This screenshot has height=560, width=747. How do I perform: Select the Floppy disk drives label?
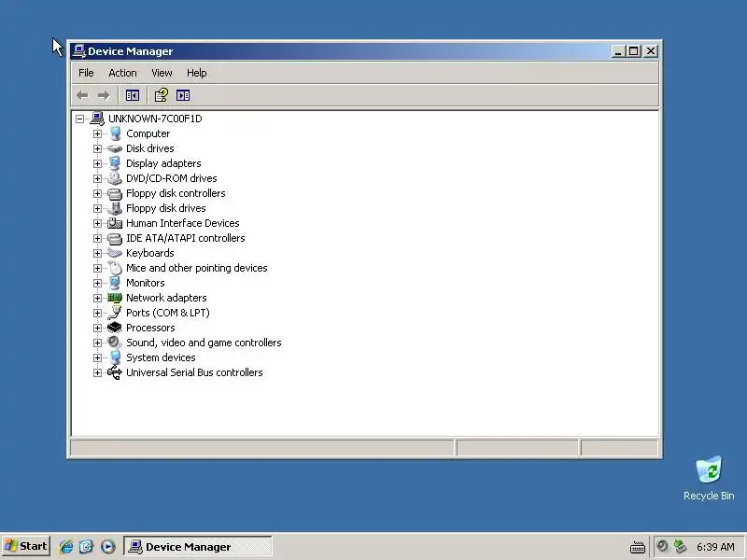pos(166,208)
